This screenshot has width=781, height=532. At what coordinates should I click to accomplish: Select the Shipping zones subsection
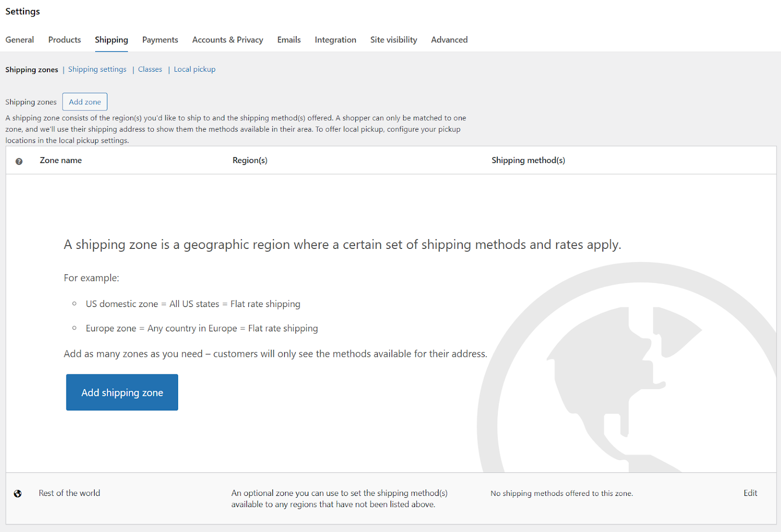point(32,69)
